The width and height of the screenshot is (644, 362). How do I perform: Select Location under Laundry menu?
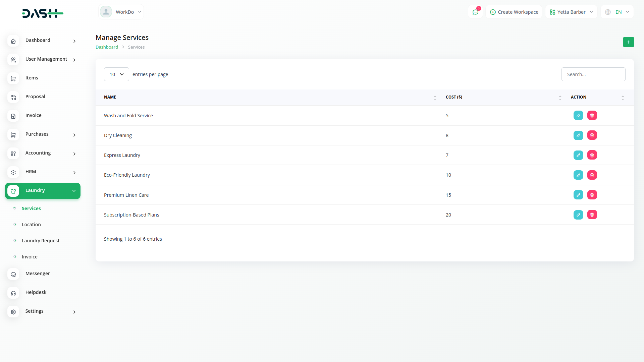pyautogui.click(x=31, y=225)
